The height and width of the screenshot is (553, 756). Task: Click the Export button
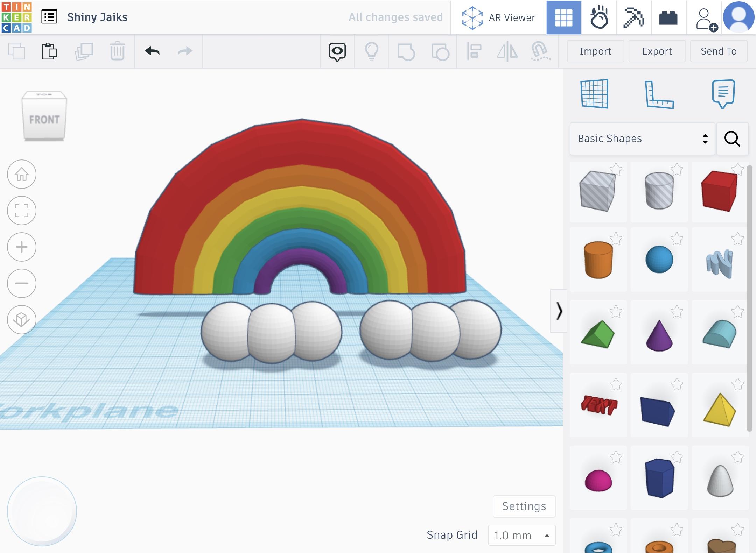point(657,51)
